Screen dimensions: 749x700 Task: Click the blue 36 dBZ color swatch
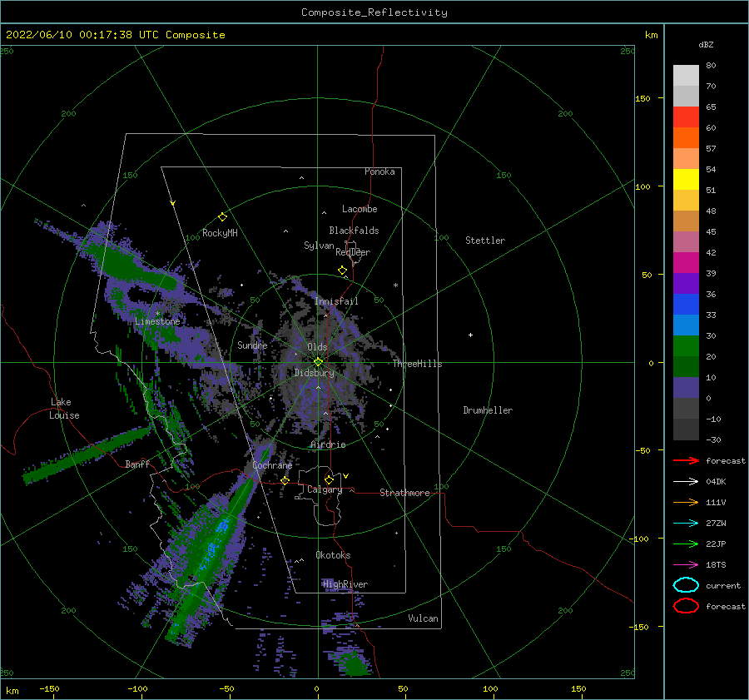(686, 305)
